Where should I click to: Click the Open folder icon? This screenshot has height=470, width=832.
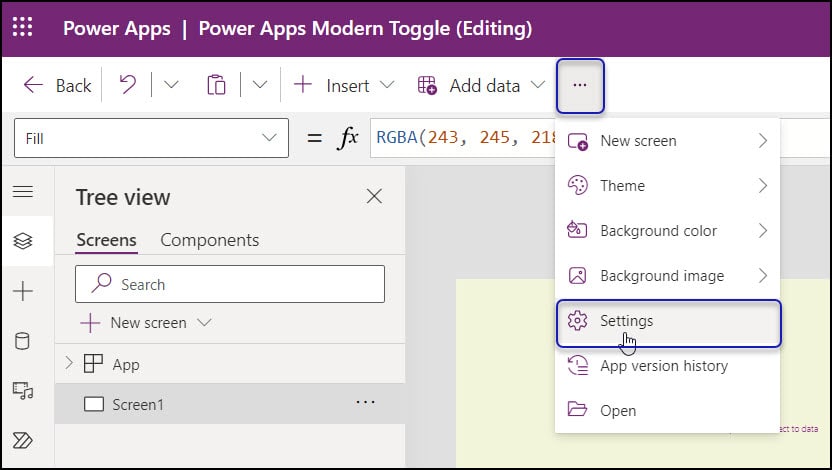point(577,410)
